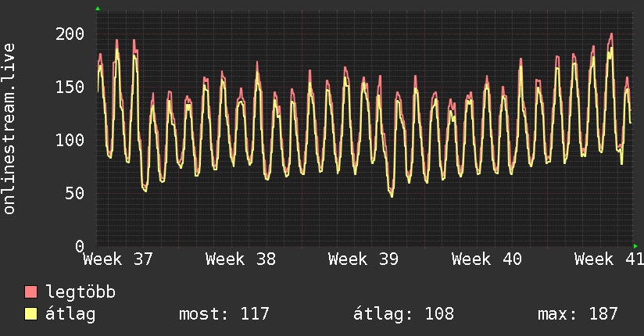This screenshot has width=644, height=336.
Task: Select the legtöbb legend label
Action: point(80,292)
